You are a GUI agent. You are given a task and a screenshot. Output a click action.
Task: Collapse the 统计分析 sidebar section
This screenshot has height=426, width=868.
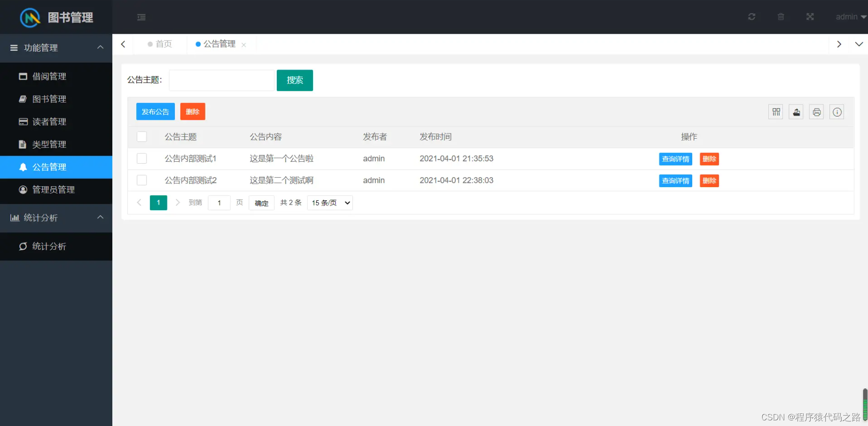pyautogui.click(x=56, y=218)
